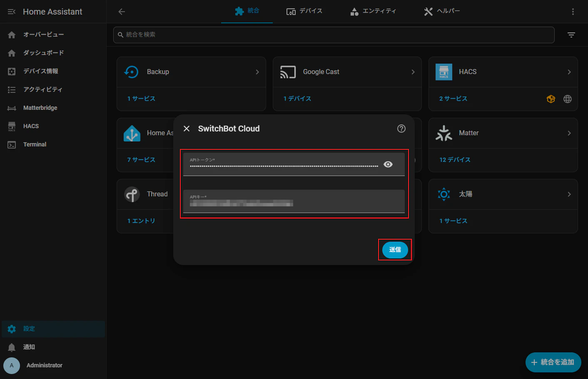
Task: Click the HACS card title
Action: 468,72
